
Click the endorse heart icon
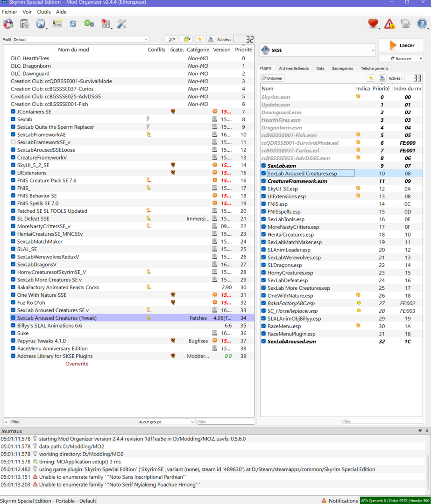[373, 23]
